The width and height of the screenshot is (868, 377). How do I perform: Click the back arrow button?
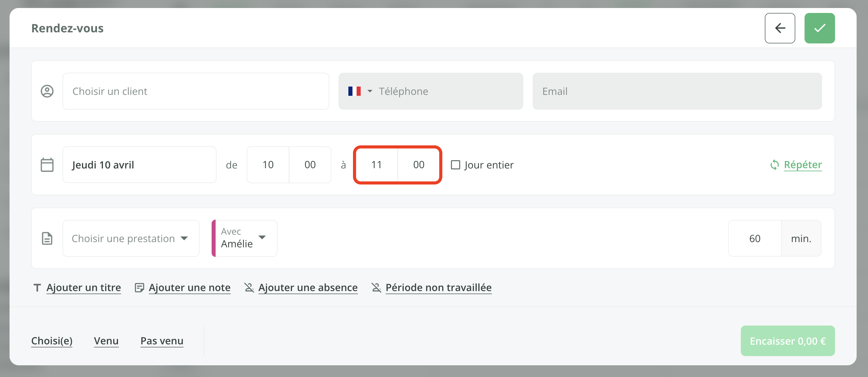pos(780,28)
